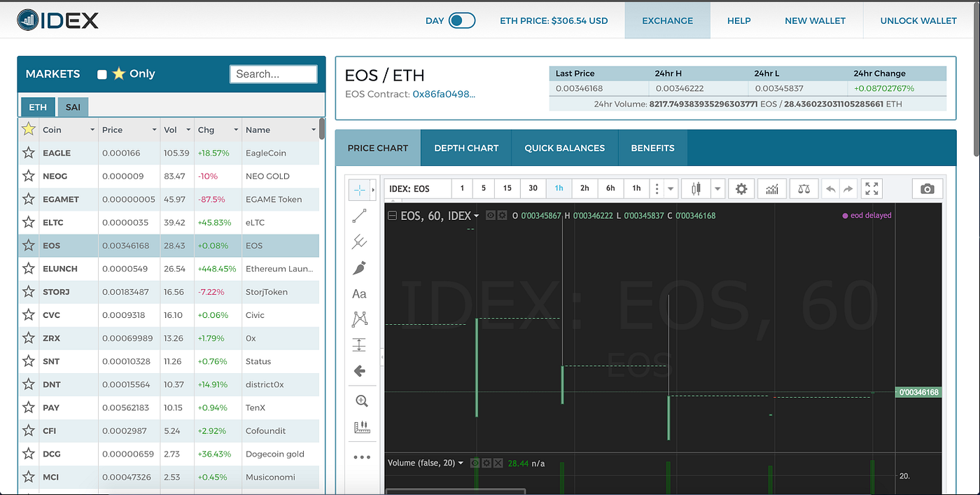This screenshot has height=495, width=980.
Task: Expand the time interval dropdown arrow
Action: [x=671, y=188]
